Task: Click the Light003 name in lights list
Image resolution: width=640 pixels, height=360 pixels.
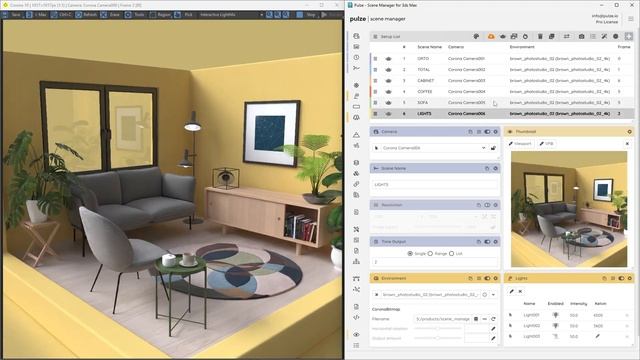Action: [531, 336]
